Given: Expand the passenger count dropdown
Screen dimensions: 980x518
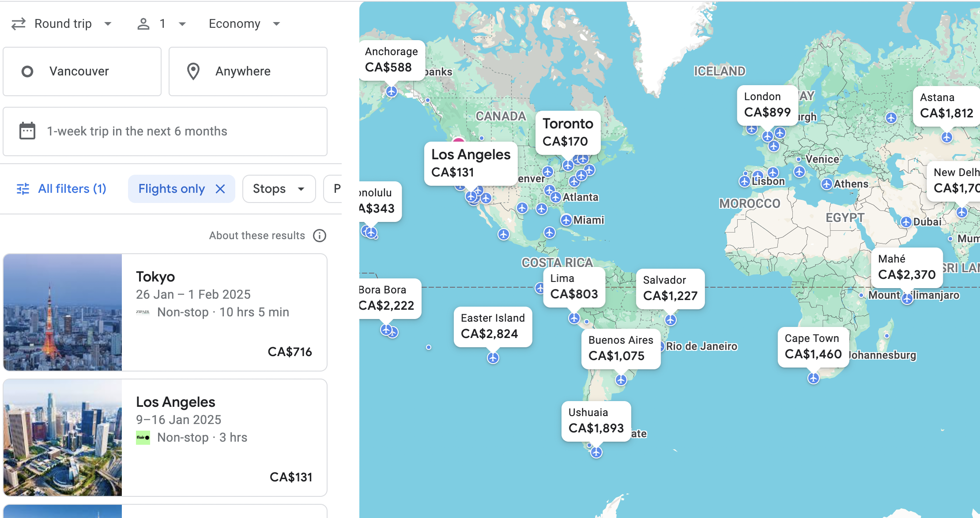Looking at the screenshot, I should [161, 24].
